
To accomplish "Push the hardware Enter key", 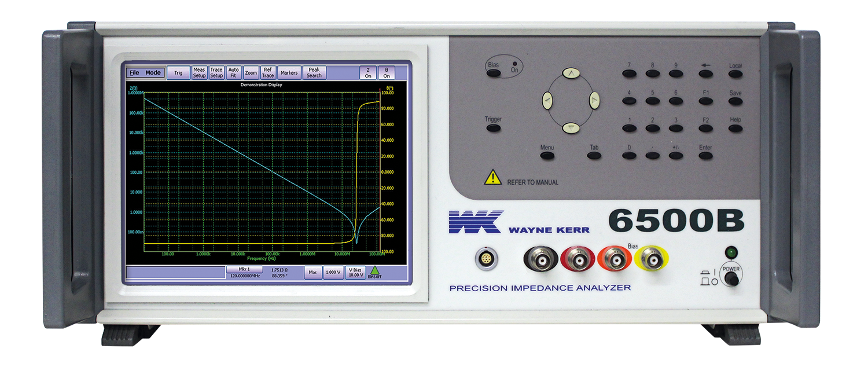I will (x=705, y=155).
